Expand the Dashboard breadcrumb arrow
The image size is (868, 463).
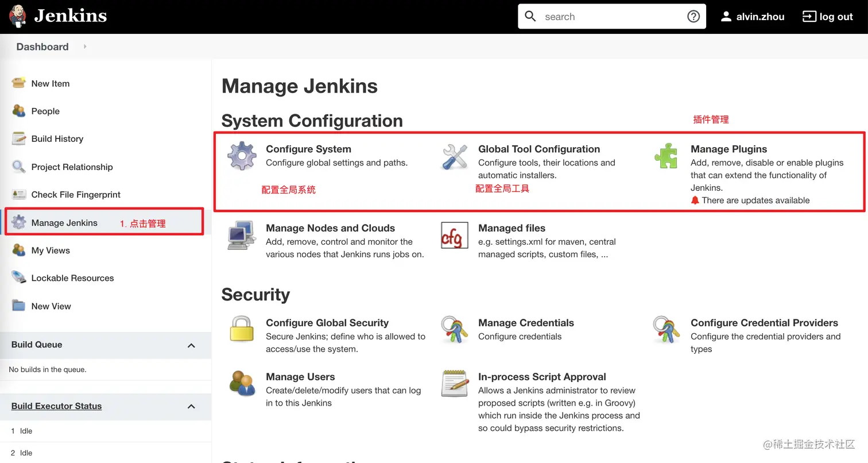coord(84,47)
